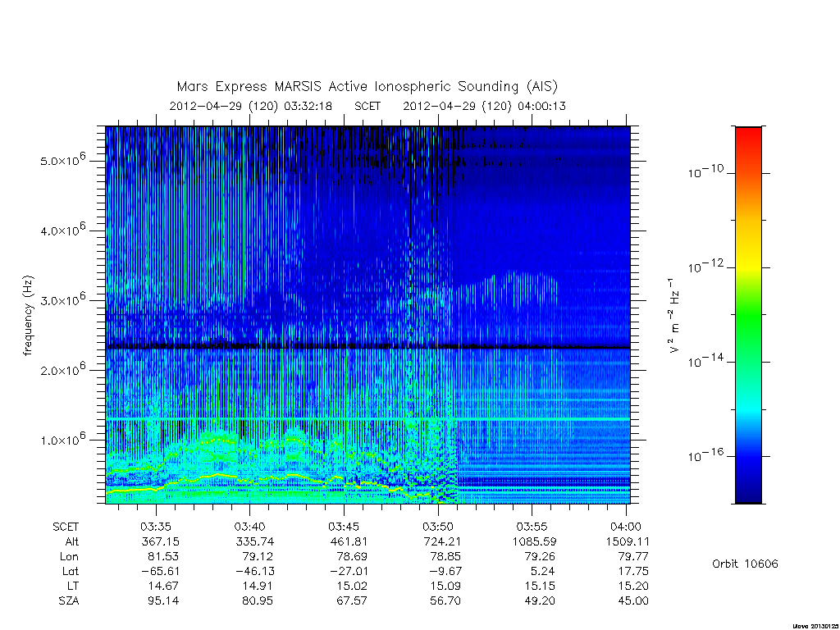Click the plot title 'Mars Express MARSIS Active Ionospheric Sounding (AIS)'
This screenshot has width=840, height=630.
(x=367, y=87)
